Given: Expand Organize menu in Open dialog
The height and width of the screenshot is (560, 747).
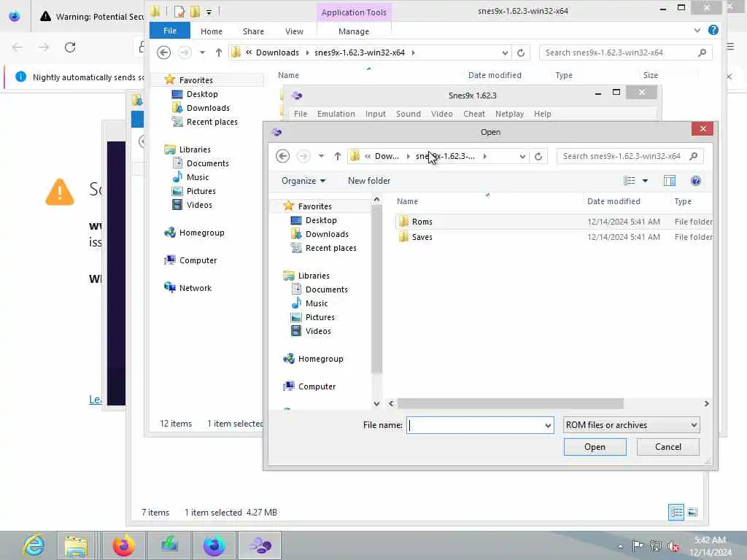Looking at the screenshot, I should [303, 181].
